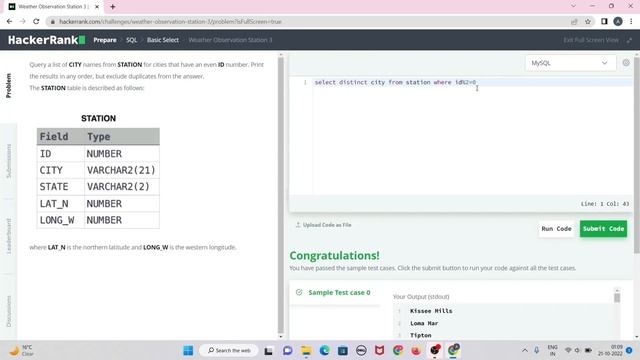The image size is (640, 360).
Task: Go back using the browser back arrow
Action: click(x=9, y=22)
